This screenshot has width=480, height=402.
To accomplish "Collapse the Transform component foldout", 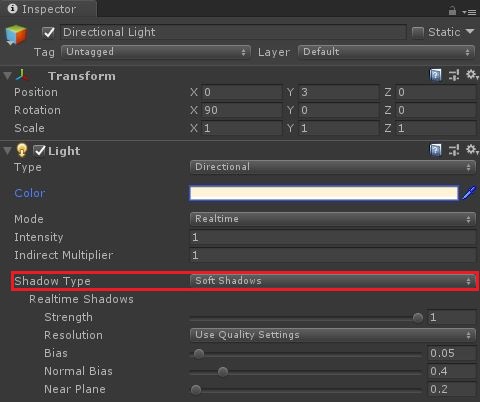I will coord(7,76).
